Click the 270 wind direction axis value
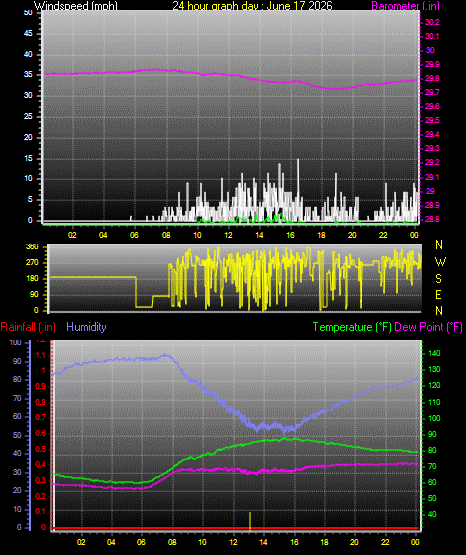The image size is (466, 555). pyautogui.click(x=32, y=263)
